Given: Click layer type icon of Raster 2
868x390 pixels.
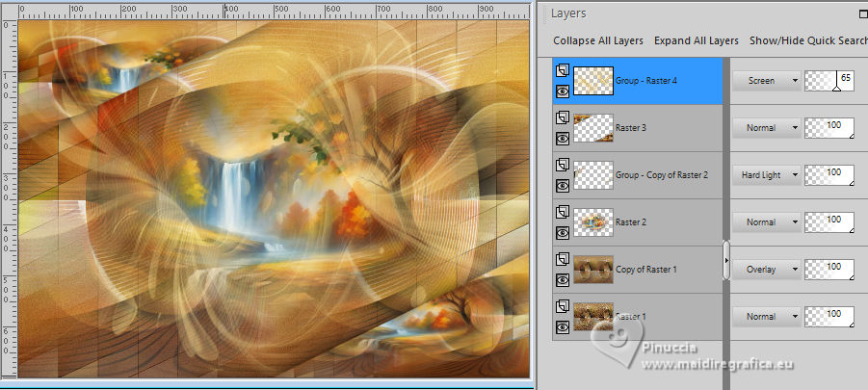Looking at the screenshot, I should click(563, 212).
